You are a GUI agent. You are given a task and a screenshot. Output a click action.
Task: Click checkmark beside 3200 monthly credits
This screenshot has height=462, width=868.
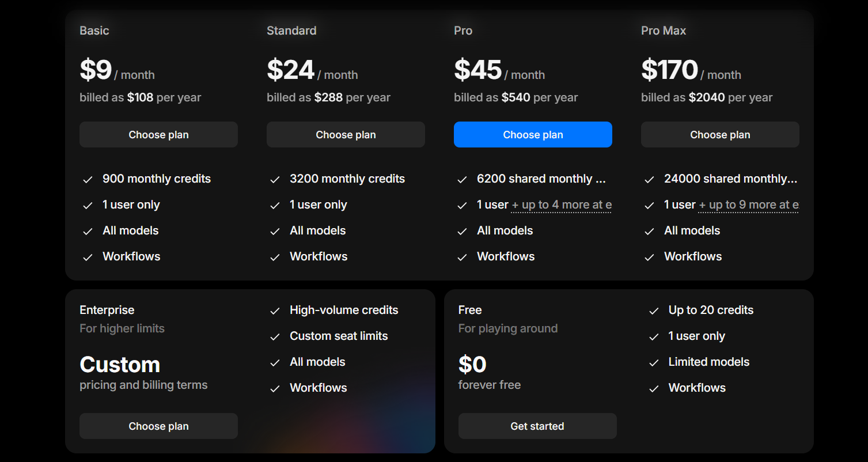(x=275, y=180)
